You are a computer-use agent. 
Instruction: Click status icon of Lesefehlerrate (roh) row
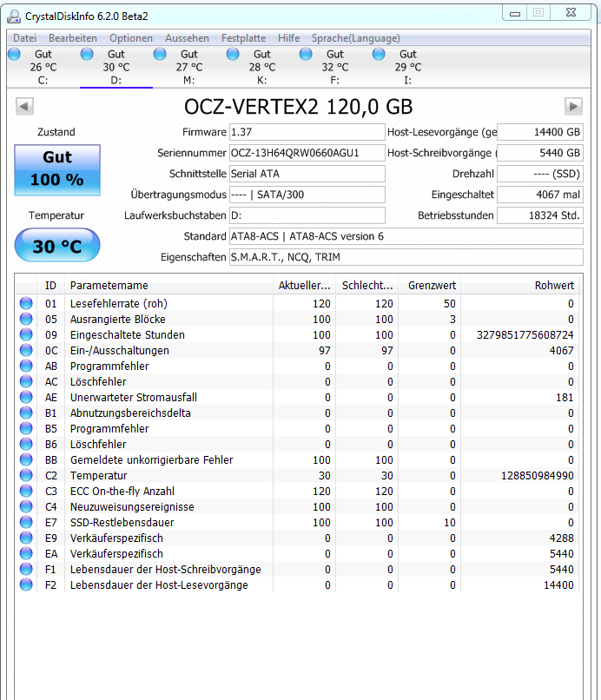pos(26,303)
